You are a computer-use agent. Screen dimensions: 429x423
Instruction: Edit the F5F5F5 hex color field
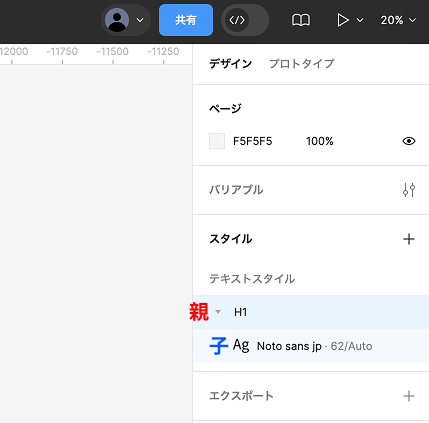[252, 141]
